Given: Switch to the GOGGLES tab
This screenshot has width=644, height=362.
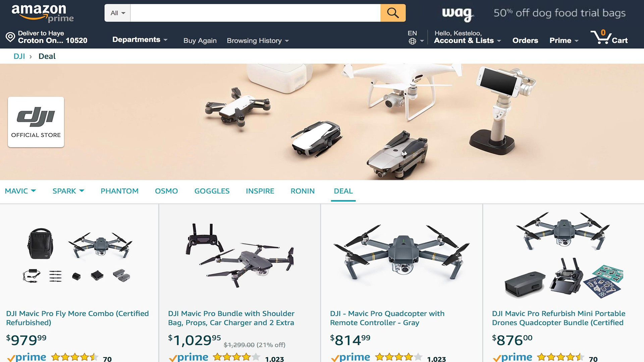Looking at the screenshot, I should tap(212, 191).
